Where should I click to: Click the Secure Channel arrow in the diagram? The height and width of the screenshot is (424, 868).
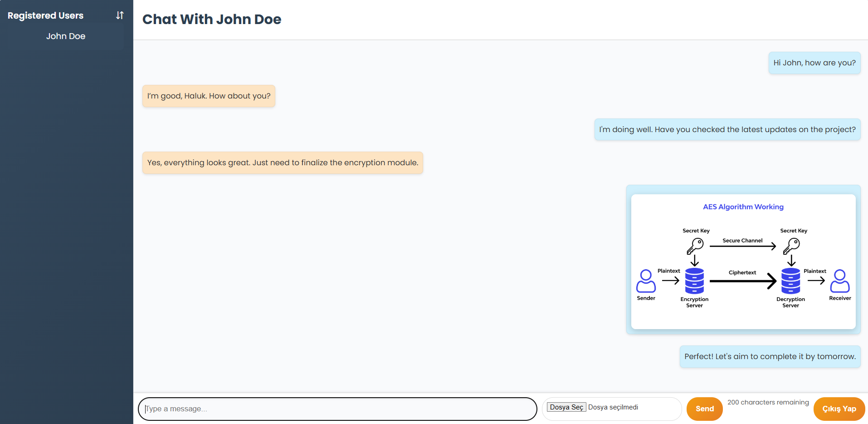pos(742,246)
